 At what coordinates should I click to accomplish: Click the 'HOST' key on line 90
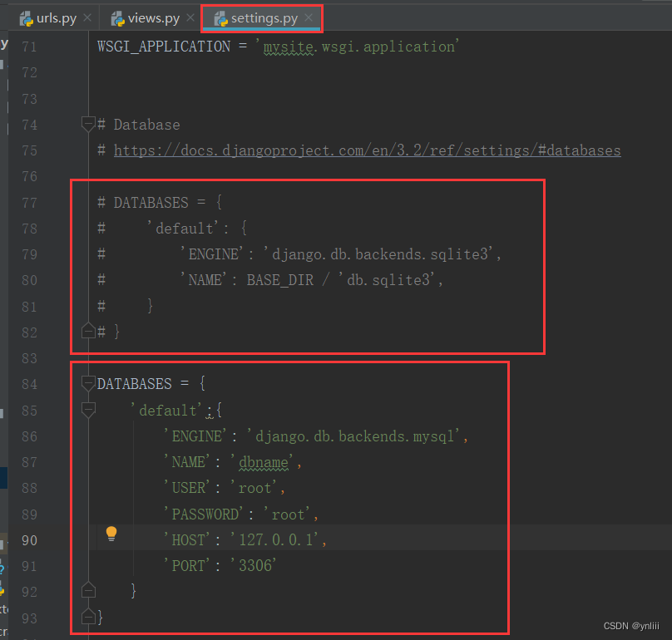[x=189, y=539]
